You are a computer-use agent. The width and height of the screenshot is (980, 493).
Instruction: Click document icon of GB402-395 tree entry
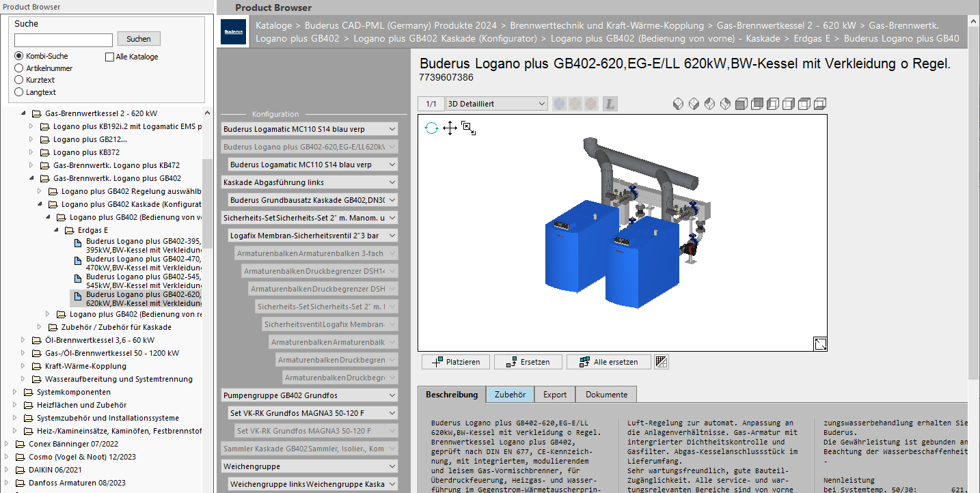pyautogui.click(x=78, y=242)
